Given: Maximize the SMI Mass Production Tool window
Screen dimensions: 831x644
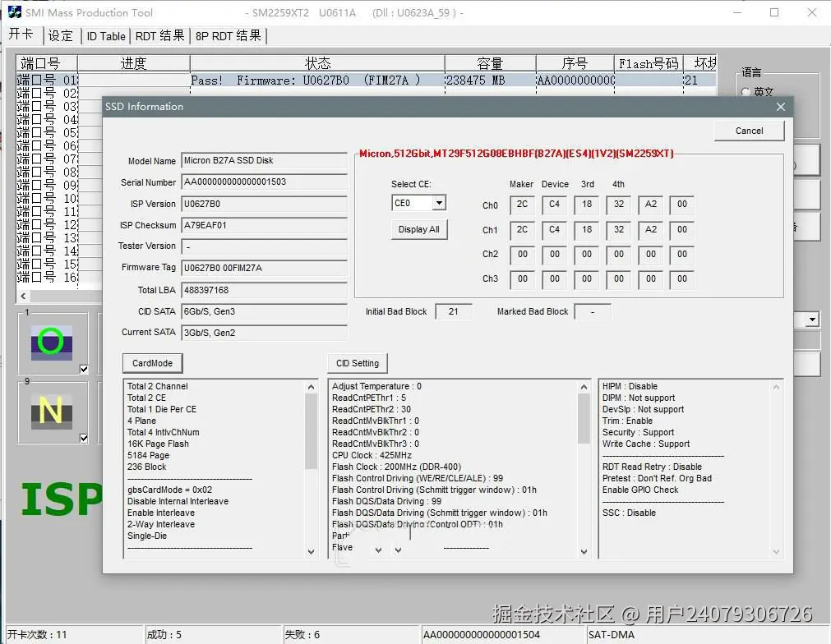Looking at the screenshot, I should point(774,12).
